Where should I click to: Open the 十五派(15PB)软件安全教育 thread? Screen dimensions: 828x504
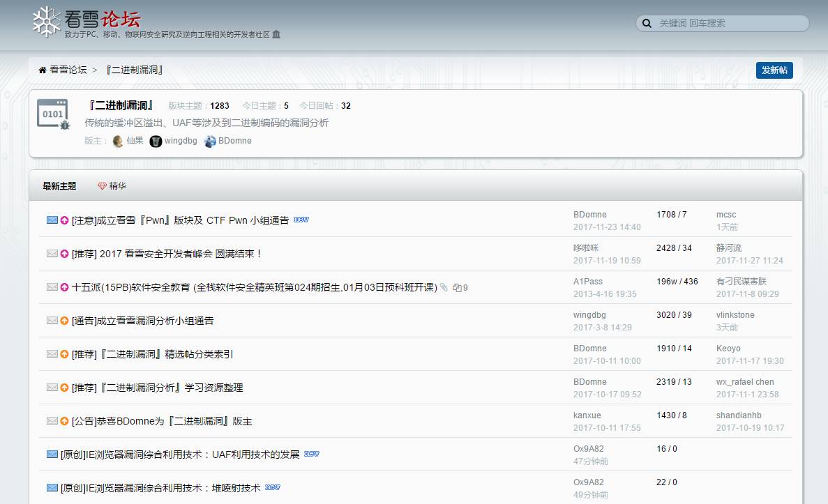[255, 287]
